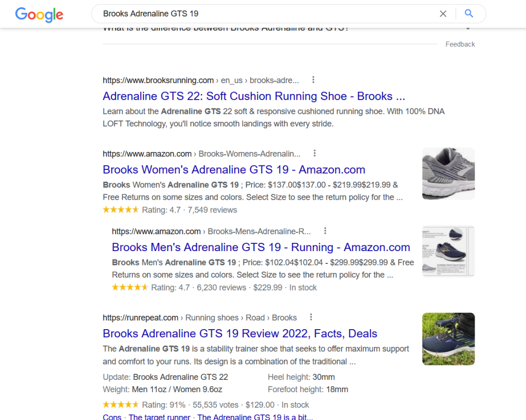
Task: Open Brooks Adrenaline GTS 19 Review 2022 link
Action: click(240, 334)
